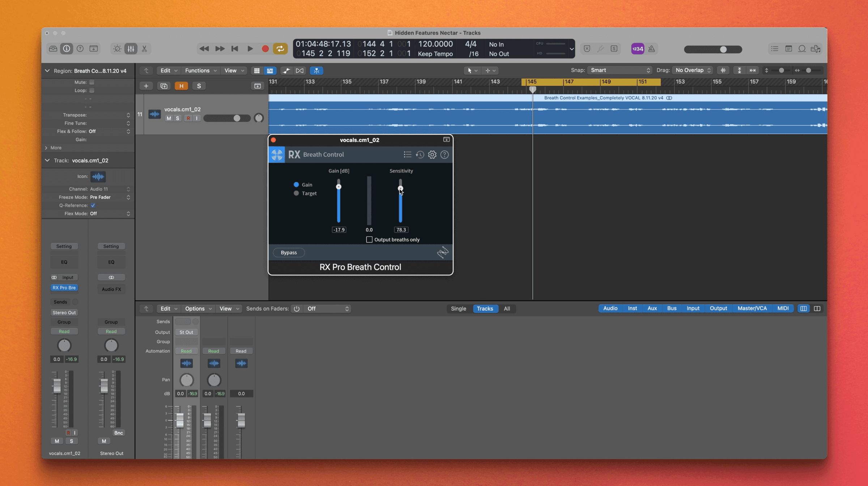Click the Bnc bounce button
Screen dimensions: 868x486
(x=119, y=433)
